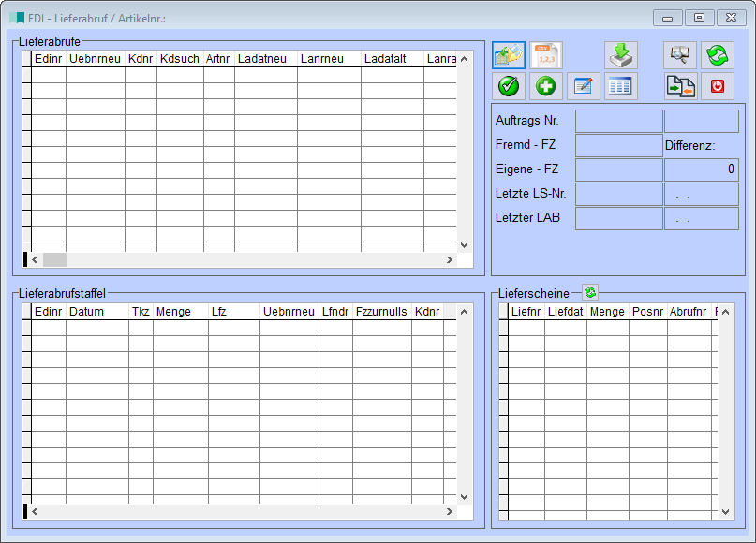Click the blue table grid icon

pyautogui.click(x=620, y=86)
